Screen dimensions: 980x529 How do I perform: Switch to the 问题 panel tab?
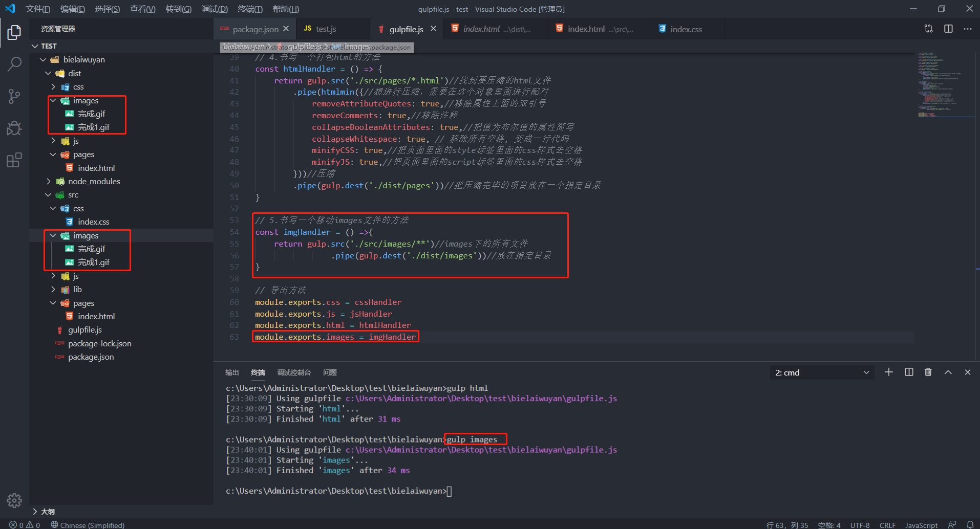pyautogui.click(x=330, y=372)
